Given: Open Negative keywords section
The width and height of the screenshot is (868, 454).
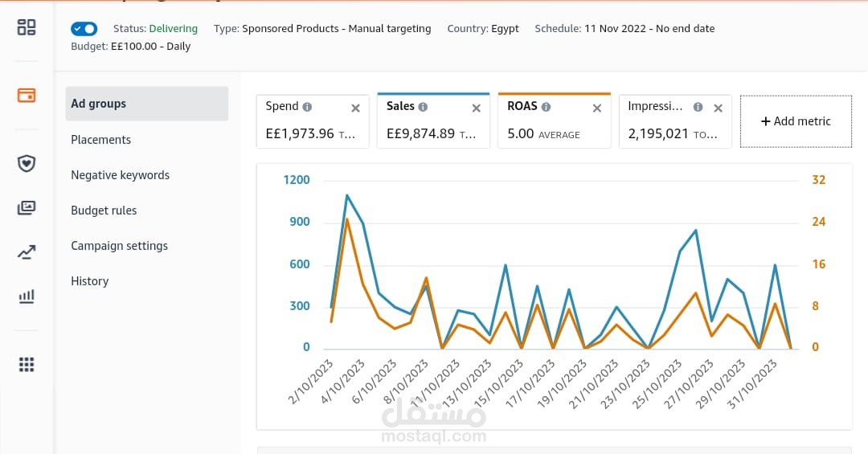Looking at the screenshot, I should coord(120,175).
